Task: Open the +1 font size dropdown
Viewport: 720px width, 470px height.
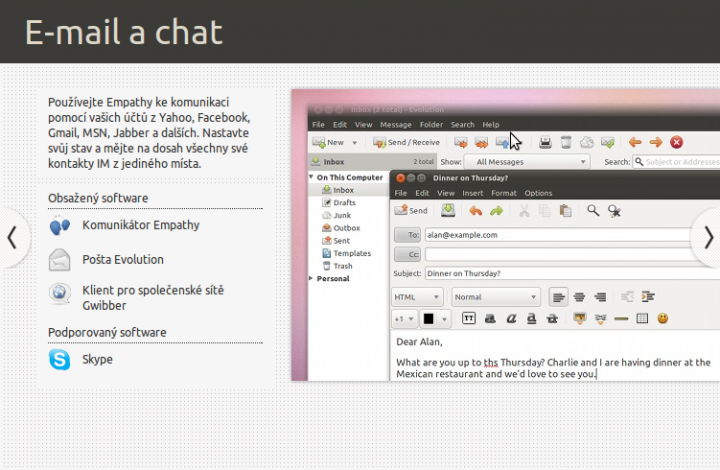Action: pyautogui.click(x=405, y=319)
